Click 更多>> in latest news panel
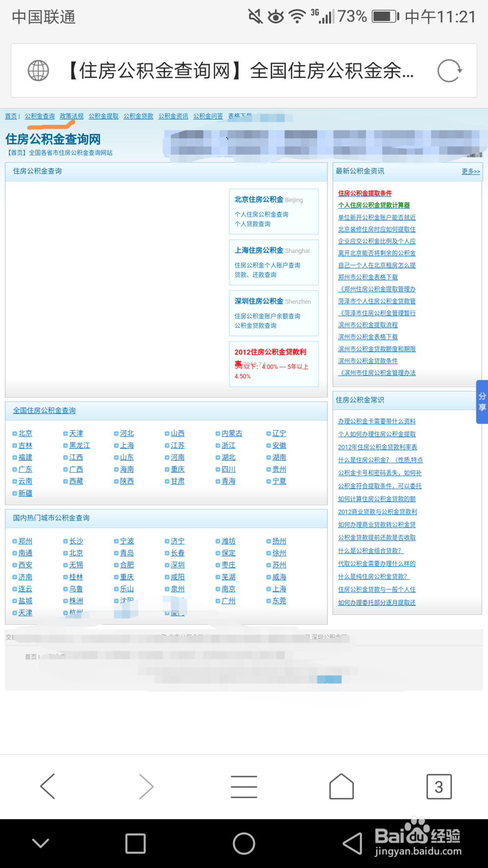This screenshot has width=488, height=868. click(471, 171)
